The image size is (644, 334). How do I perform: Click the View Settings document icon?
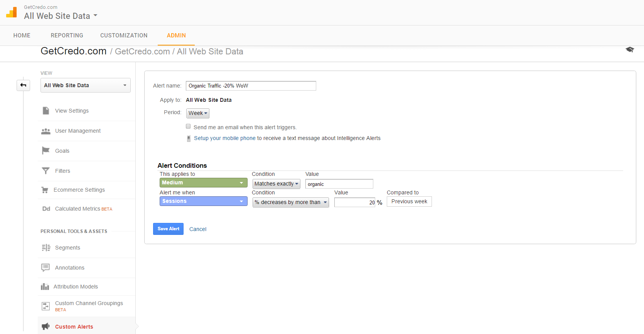pyautogui.click(x=46, y=111)
